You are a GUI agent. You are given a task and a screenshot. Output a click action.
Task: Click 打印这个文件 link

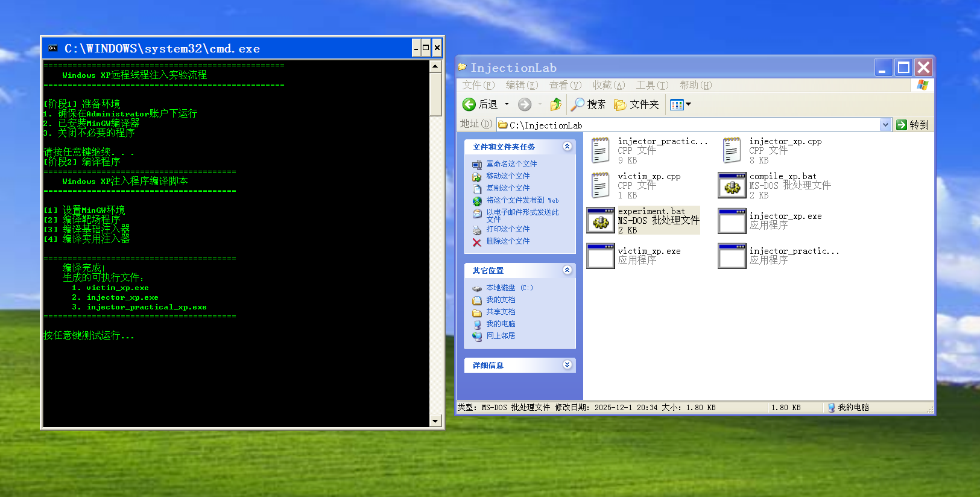click(508, 229)
